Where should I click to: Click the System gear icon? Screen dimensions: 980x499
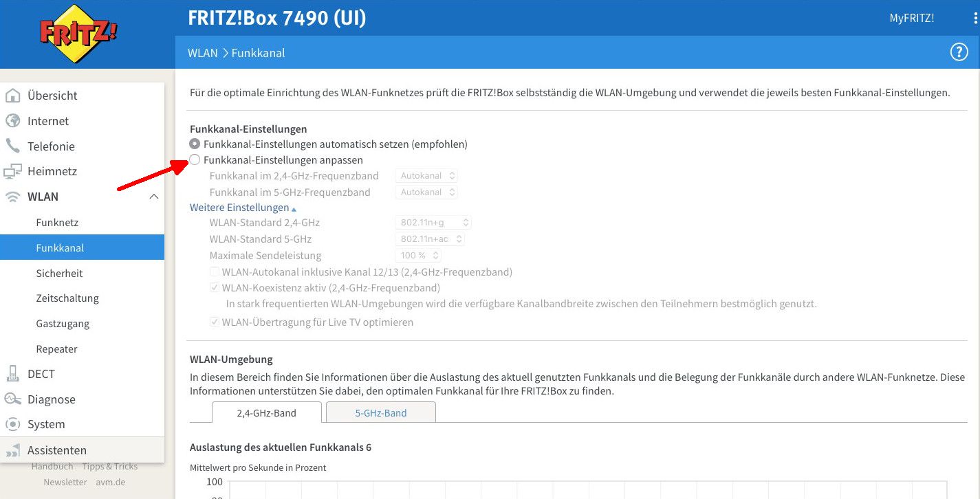coord(13,424)
